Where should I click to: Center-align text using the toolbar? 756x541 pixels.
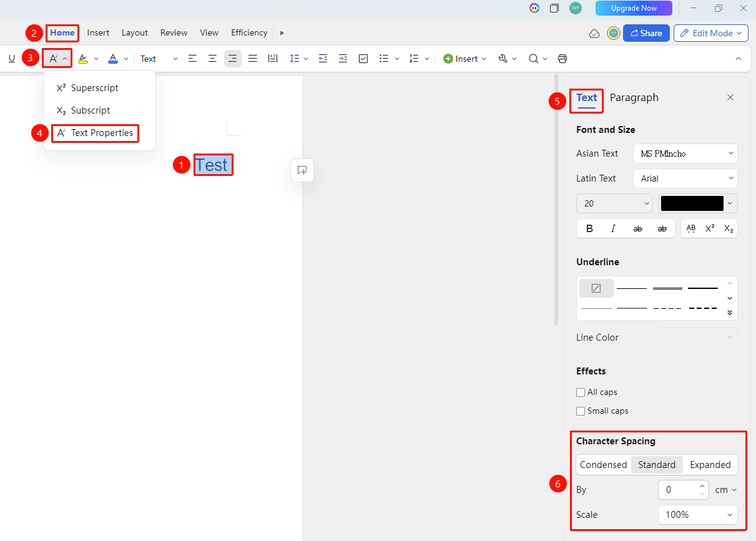pyautogui.click(x=213, y=59)
